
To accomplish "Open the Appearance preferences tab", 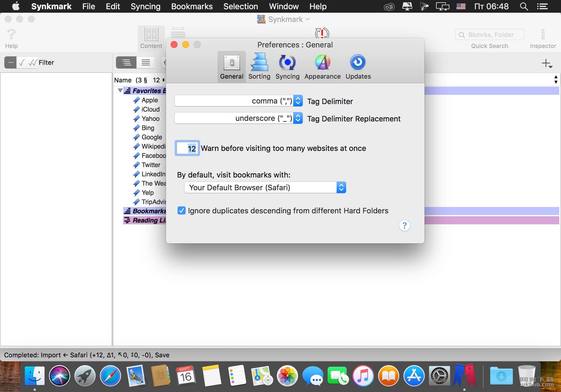I will click(322, 67).
